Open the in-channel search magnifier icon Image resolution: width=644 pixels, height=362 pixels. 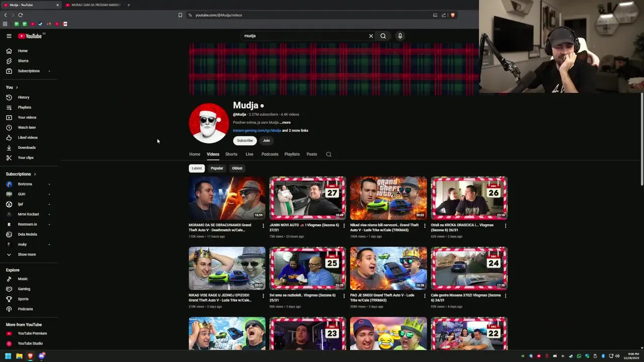pyautogui.click(x=329, y=154)
